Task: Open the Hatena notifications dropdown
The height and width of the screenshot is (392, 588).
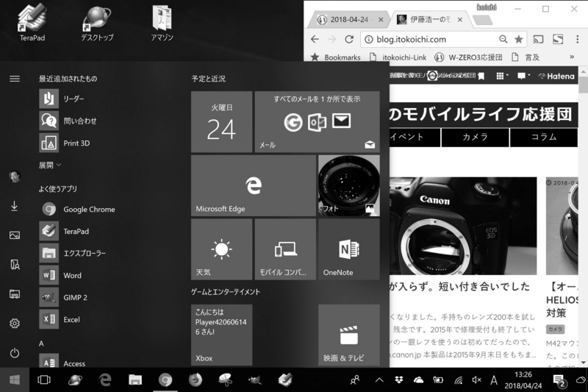Action: (523, 76)
